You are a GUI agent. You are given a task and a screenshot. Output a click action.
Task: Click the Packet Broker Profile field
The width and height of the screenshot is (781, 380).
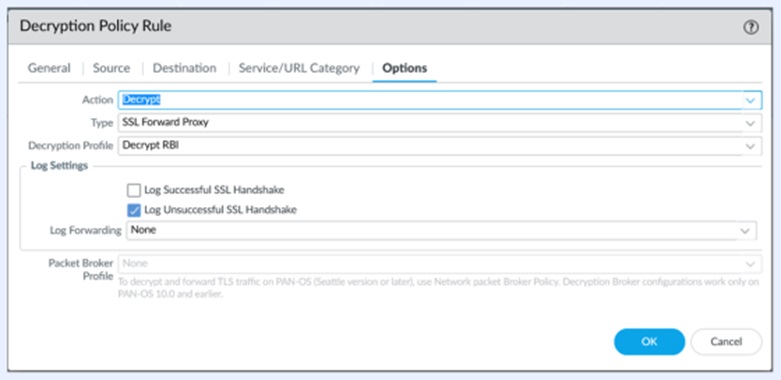tap(440, 264)
